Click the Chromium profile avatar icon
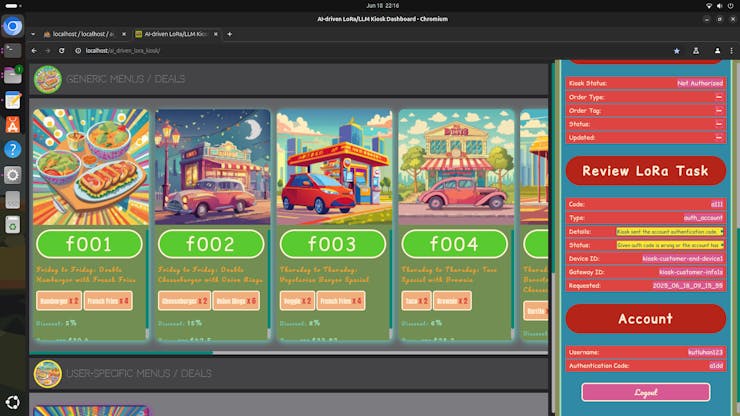The height and width of the screenshot is (416, 740). [697, 50]
